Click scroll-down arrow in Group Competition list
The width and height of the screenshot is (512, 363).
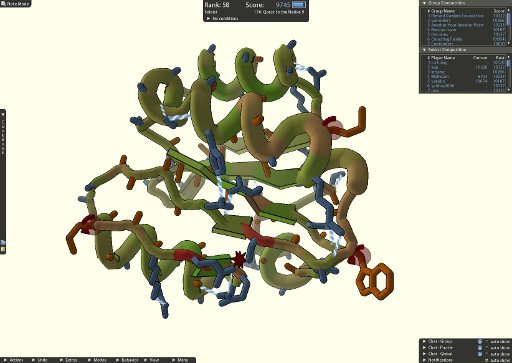point(508,43)
